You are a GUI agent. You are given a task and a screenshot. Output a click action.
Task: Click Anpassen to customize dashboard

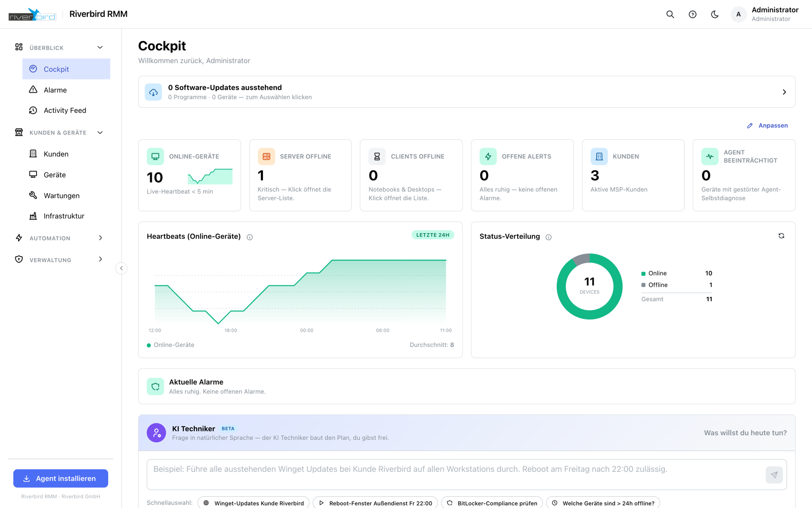(x=767, y=125)
